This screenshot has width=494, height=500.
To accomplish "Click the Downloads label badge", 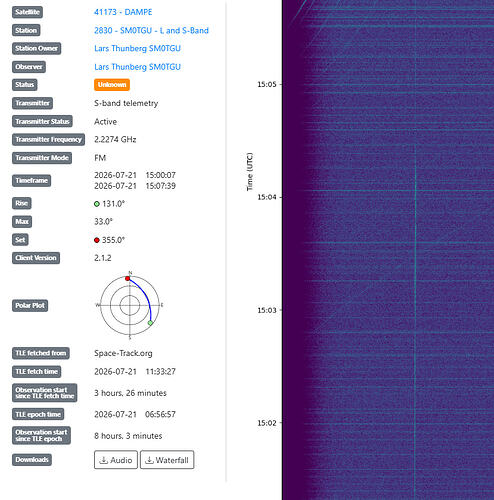I will coord(32,460).
